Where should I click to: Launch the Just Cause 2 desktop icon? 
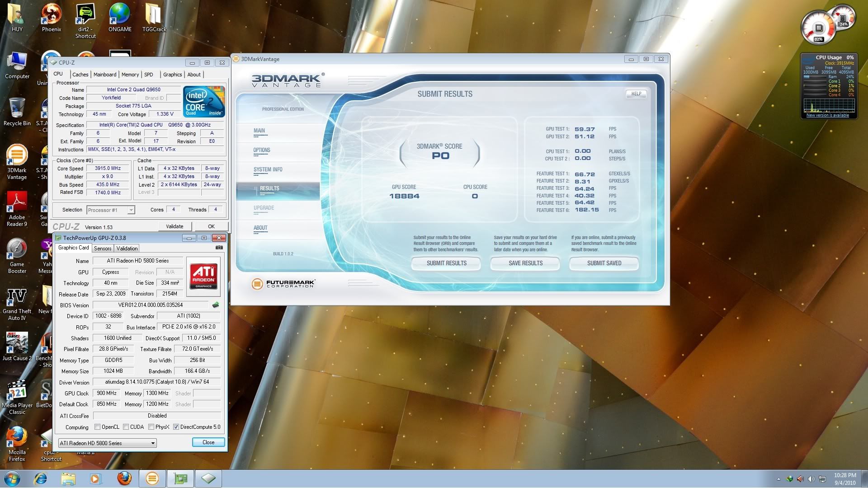[17, 347]
